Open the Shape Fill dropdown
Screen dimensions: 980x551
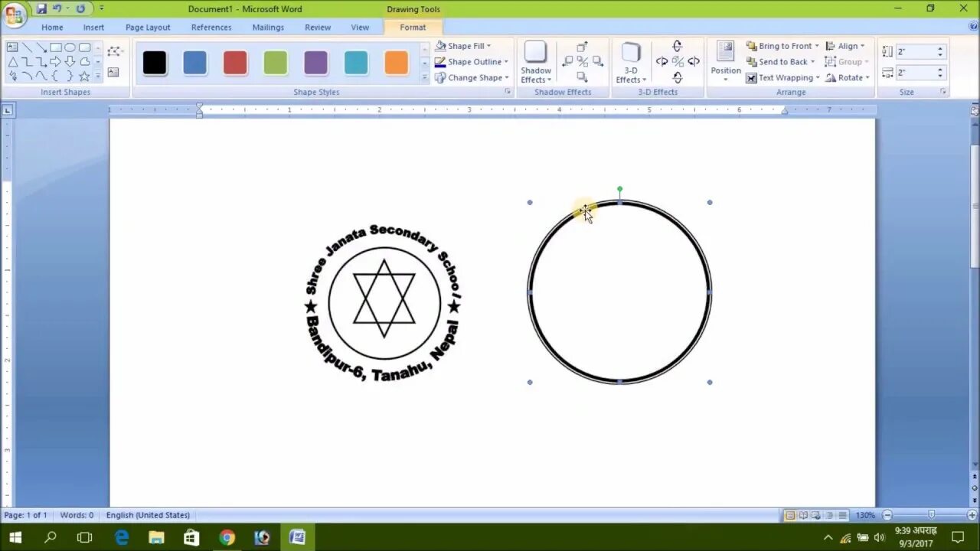point(463,46)
